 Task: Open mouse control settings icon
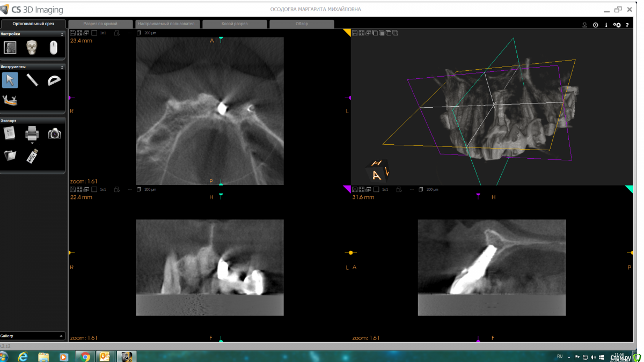53,47
